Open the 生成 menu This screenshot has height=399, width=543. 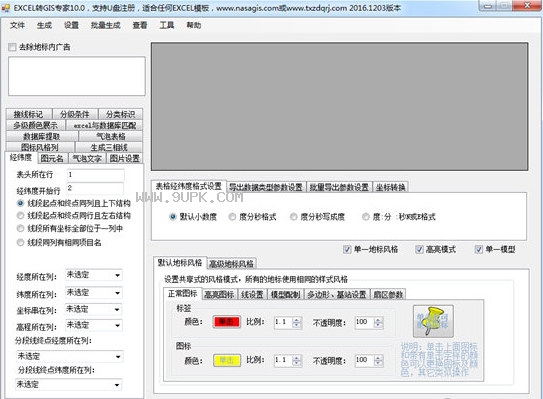[44, 25]
